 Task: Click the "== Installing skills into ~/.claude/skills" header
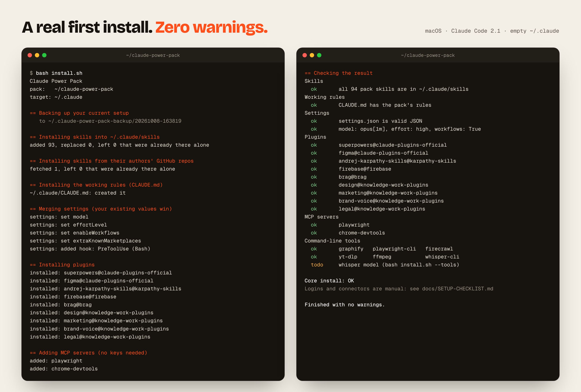click(95, 137)
